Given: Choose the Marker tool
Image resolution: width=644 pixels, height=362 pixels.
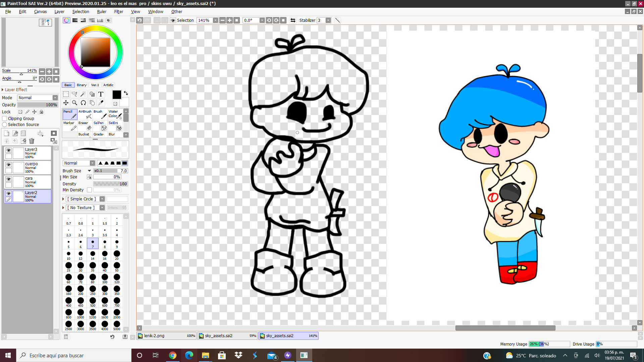Looking at the screenshot, I should (70, 126).
